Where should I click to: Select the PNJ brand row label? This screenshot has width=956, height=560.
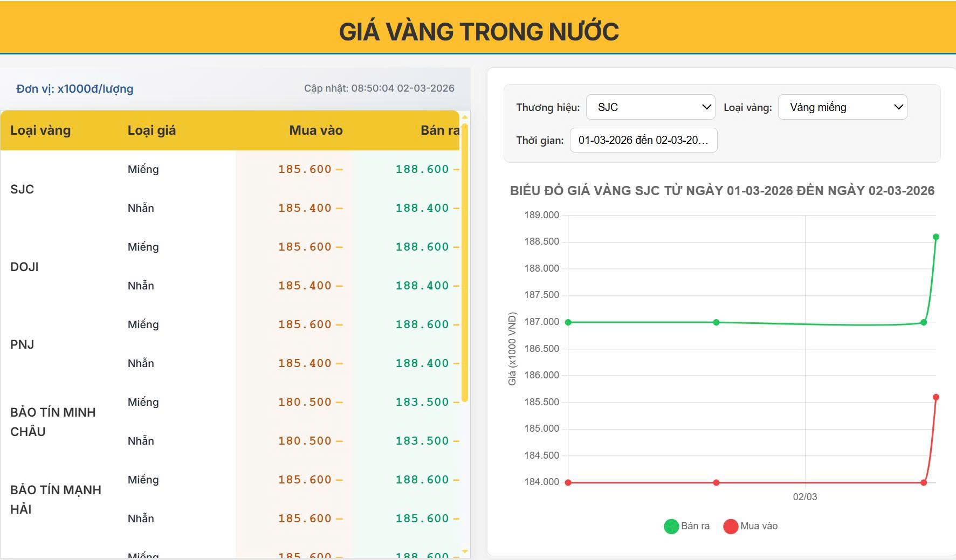point(22,344)
